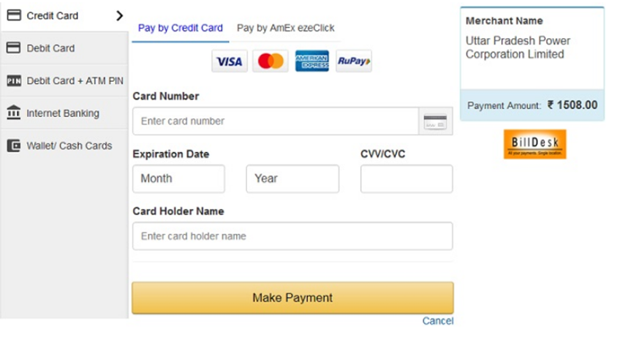Screen dimensions: 642x364
Task: Click the Mastercard logo
Action: (x=271, y=61)
